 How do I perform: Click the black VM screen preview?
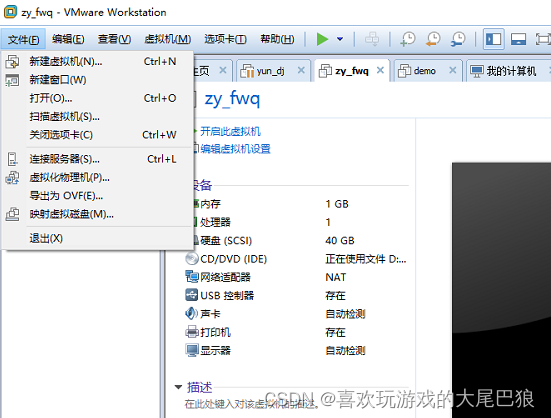coord(501,290)
